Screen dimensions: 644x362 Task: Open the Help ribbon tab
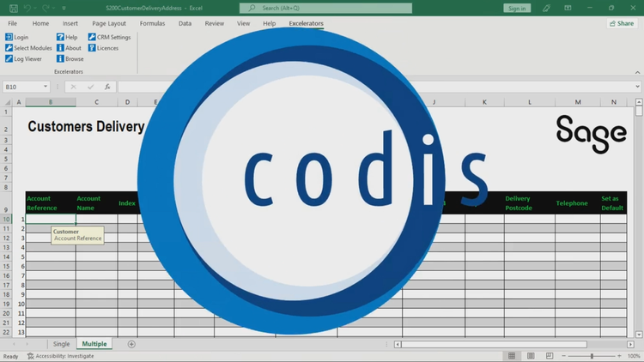point(269,23)
